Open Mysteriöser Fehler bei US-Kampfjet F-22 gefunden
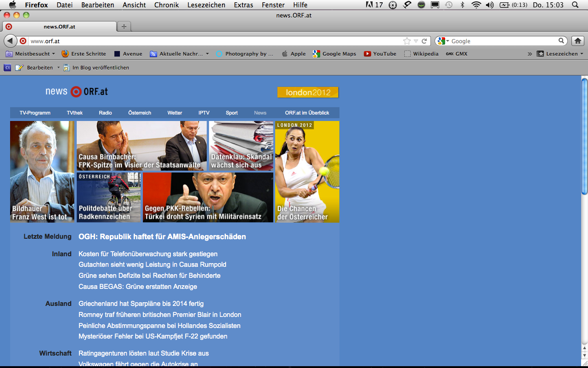 coord(153,336)
